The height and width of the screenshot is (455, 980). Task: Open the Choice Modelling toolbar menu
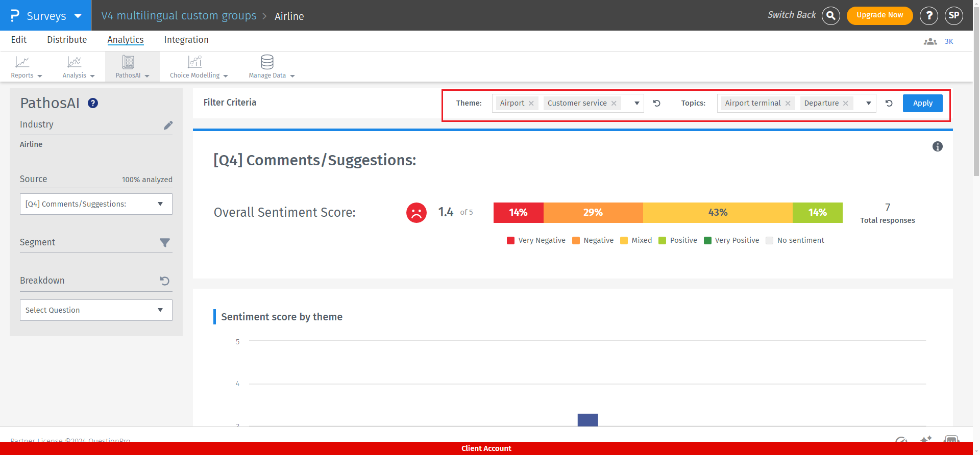(x=199, y=67)
